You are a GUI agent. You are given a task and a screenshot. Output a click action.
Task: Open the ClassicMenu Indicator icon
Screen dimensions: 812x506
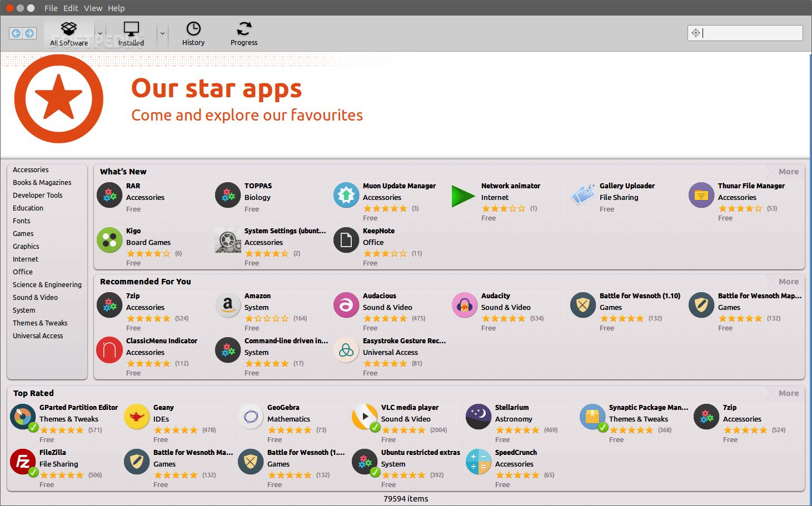click(109, 350)
